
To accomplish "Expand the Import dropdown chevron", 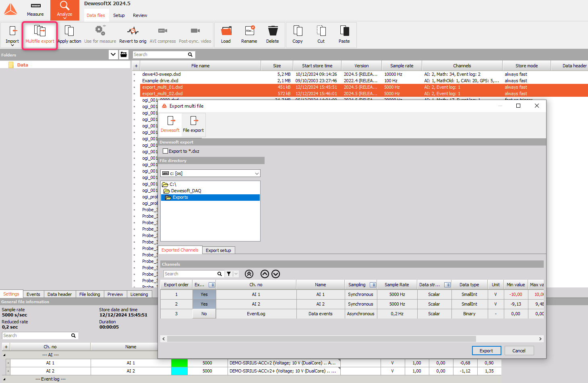I will (x=12, y=45).
